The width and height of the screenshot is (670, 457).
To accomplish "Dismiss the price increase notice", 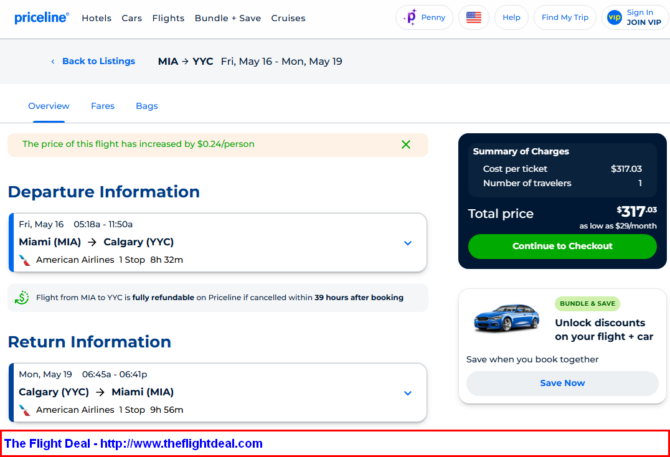I will tap(406, 144).
